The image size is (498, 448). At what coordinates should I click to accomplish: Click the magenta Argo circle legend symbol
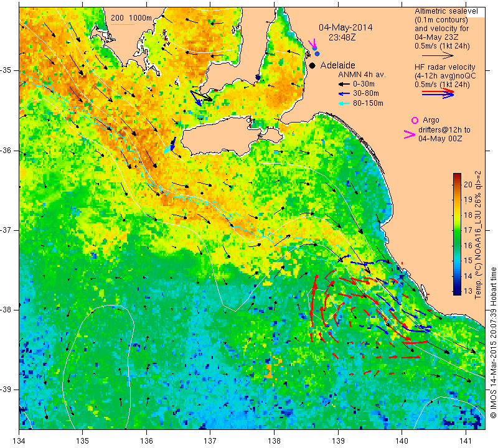coord(415,120)
